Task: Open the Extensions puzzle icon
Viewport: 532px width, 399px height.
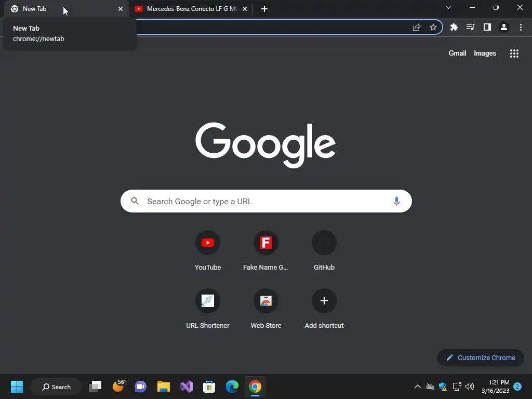Action: 454,27
